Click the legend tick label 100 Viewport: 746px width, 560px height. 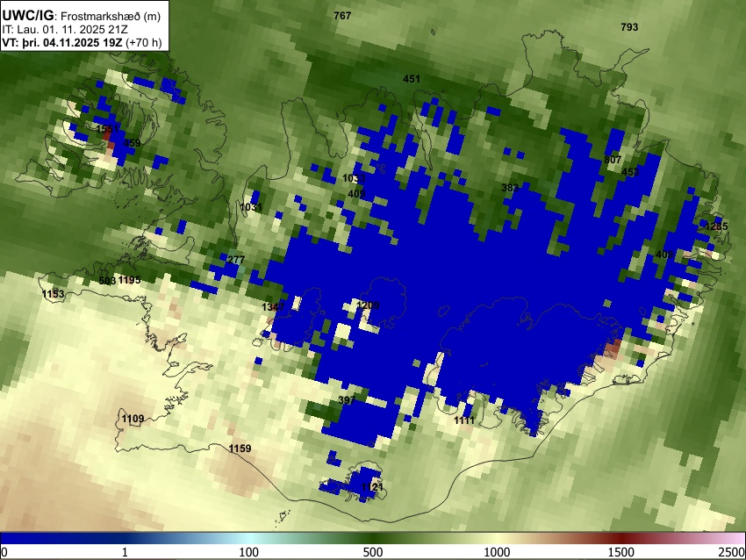(249, 552)
